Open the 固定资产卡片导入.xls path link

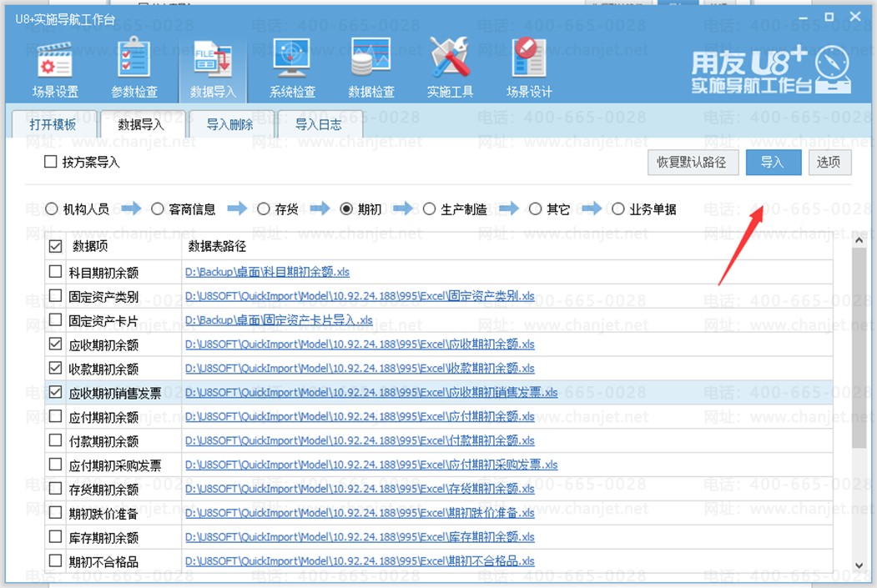pos(279,320)
